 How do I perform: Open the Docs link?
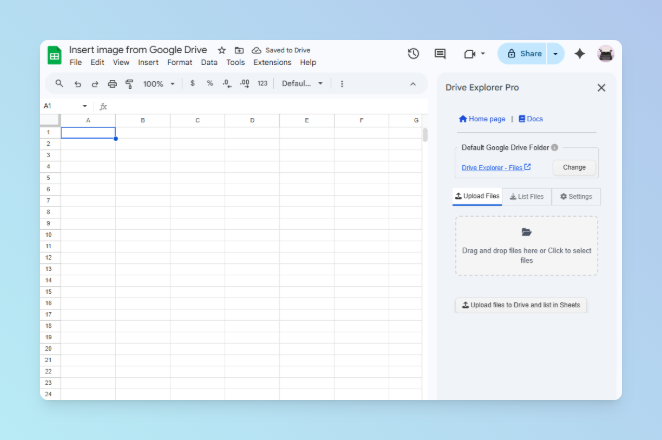coord(531,119)
